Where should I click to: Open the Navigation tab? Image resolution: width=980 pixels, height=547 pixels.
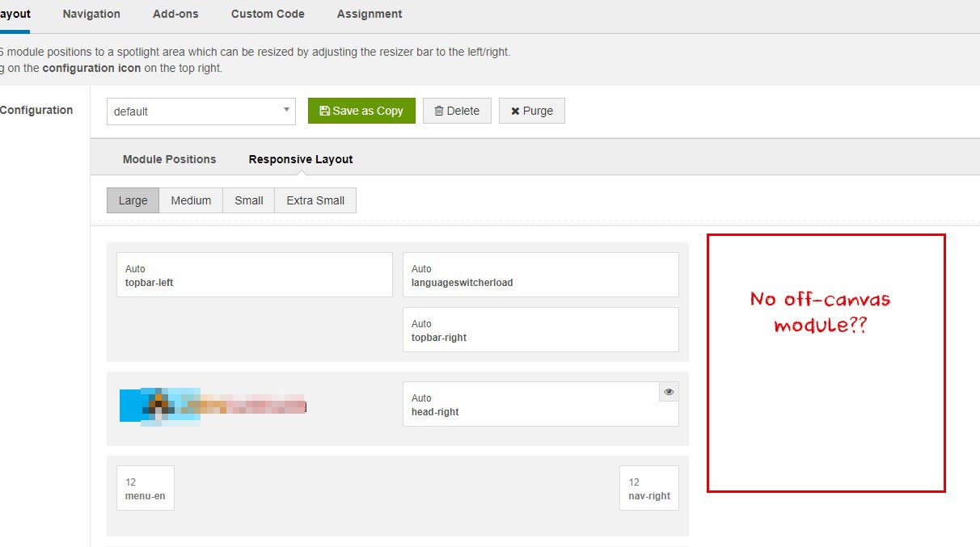pos(91,14)
